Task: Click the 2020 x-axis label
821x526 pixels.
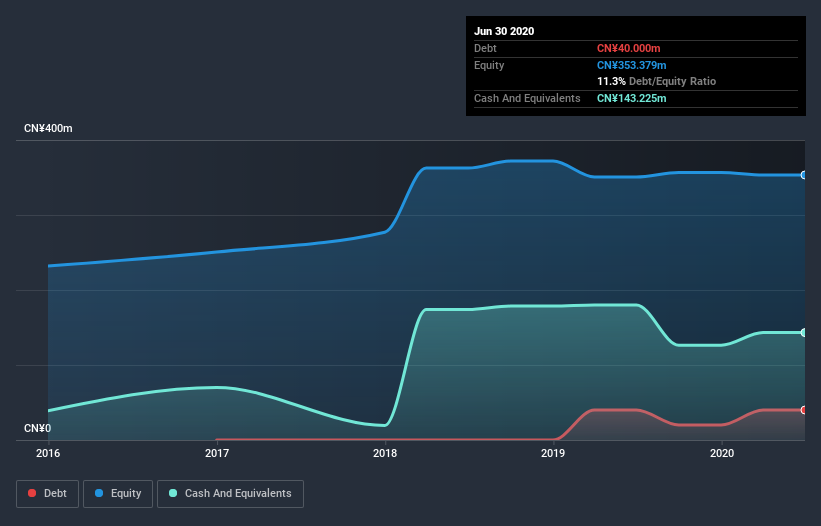Action: coord(722,453)
